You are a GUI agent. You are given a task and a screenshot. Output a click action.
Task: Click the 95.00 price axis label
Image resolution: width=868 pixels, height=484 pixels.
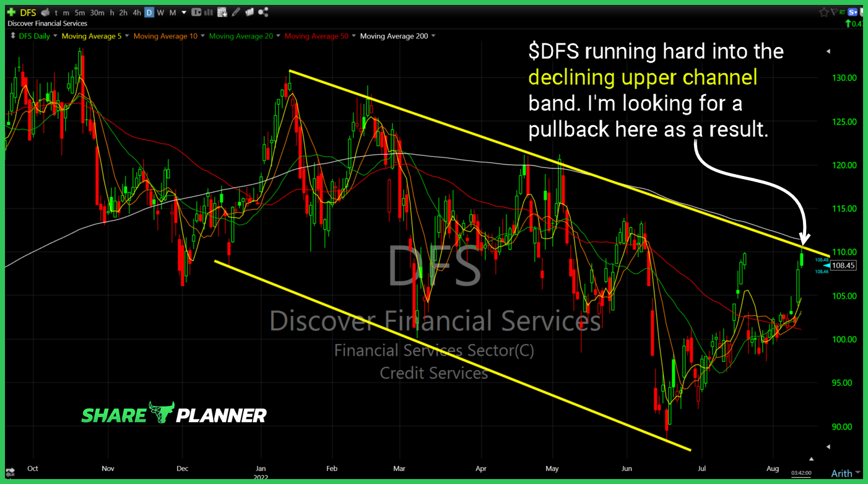(846, 383)
